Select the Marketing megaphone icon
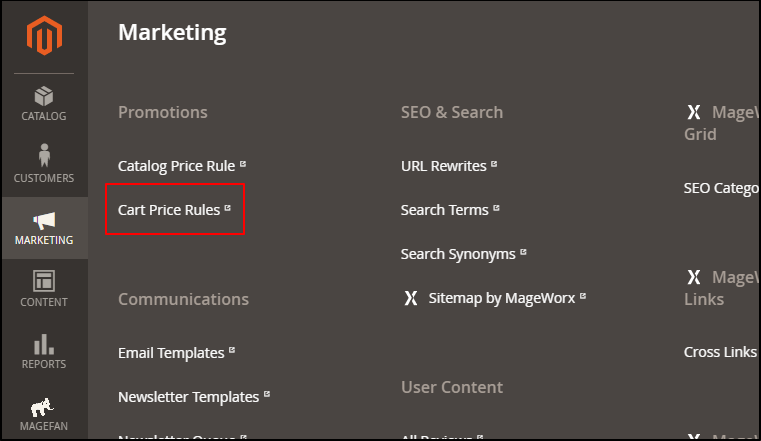The image size is (761, 441). (44, 221)
